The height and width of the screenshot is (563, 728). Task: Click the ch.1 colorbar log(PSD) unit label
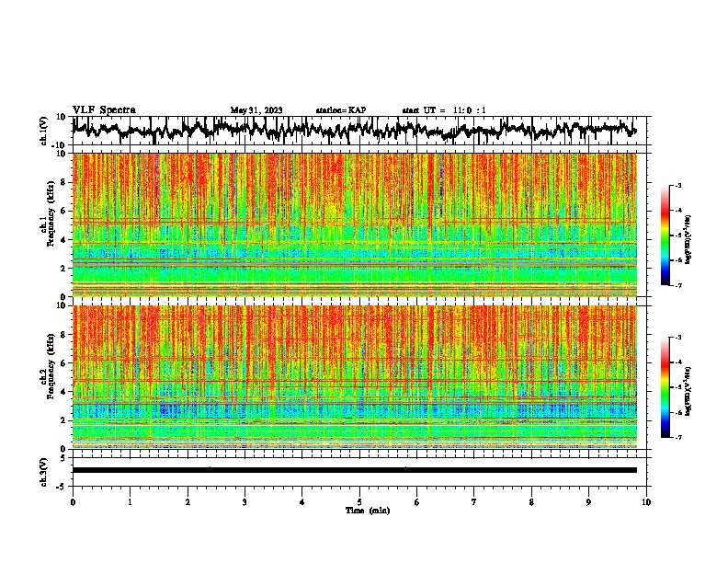point(688,240)
